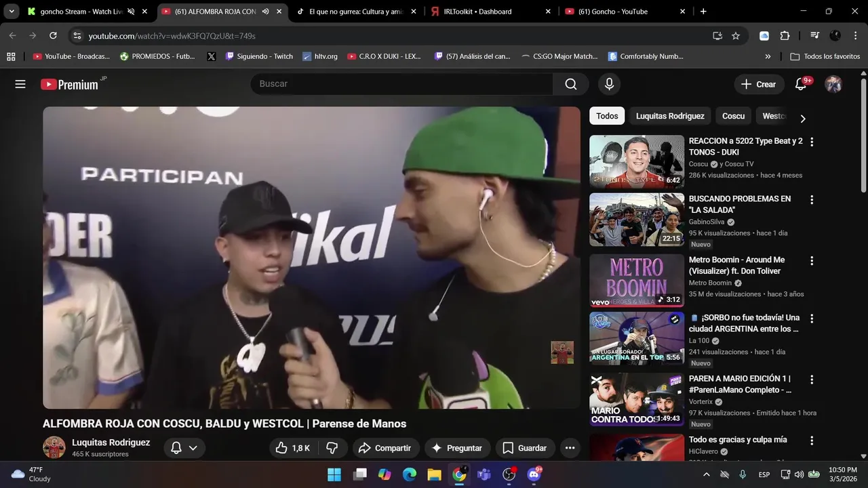Open a new browser tab
The height and width of the screenshot is (488, 868).
(703, 12)
